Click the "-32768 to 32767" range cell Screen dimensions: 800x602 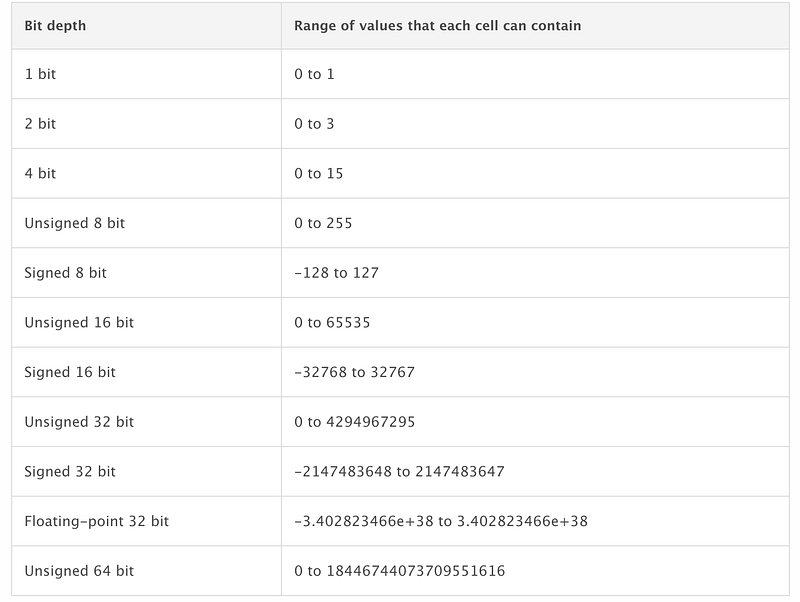pyautogui.click(x=354, y=372)
